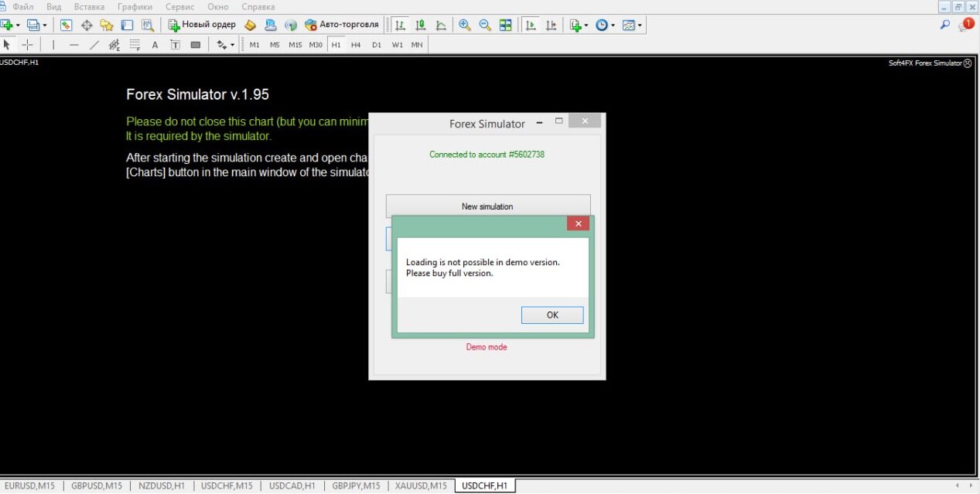
Task: Open the Файл menu
Action: (23, 6)
